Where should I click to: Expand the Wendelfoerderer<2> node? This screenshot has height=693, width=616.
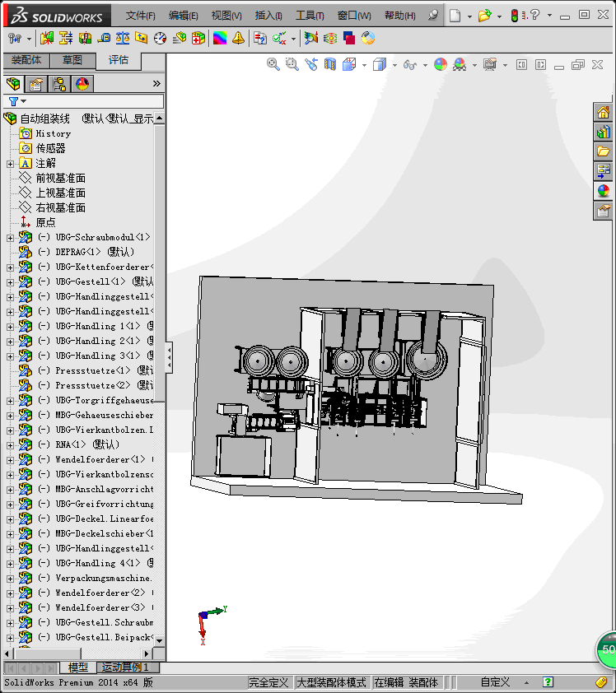[x=10, y=593]
